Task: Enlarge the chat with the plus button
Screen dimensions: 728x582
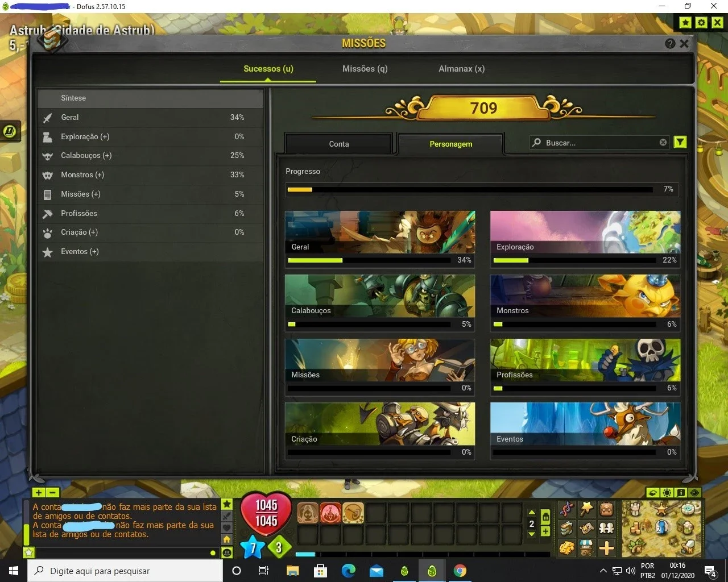Action: point(39,493)
